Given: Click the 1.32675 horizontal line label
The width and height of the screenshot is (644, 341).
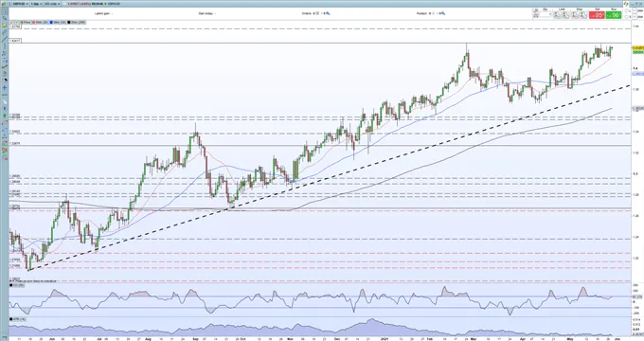Looking at the screenshot, I should [15, 144].
